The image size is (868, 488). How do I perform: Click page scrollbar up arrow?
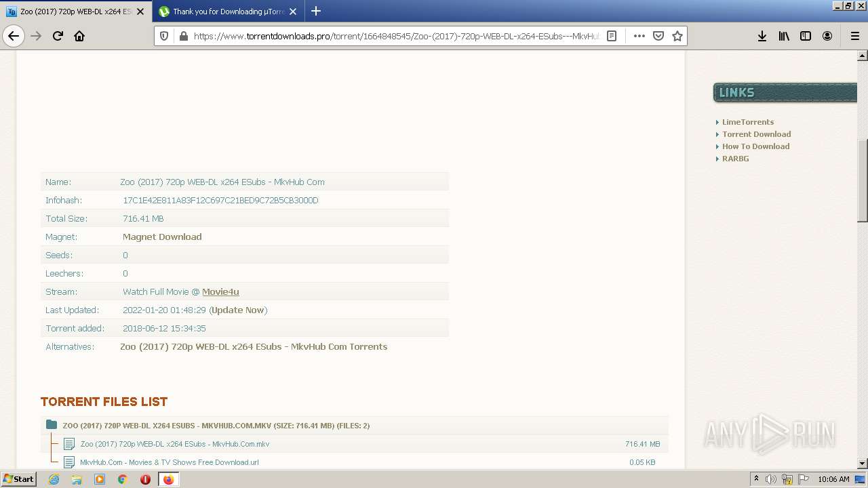[x=863, y=56]
